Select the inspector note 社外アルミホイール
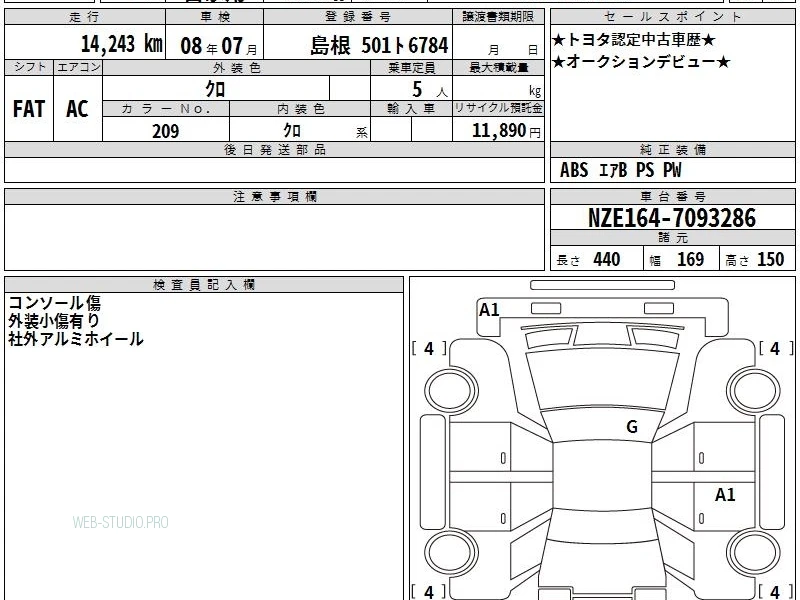This screenshot has height=600, width=800. click(x=76, y=339)
